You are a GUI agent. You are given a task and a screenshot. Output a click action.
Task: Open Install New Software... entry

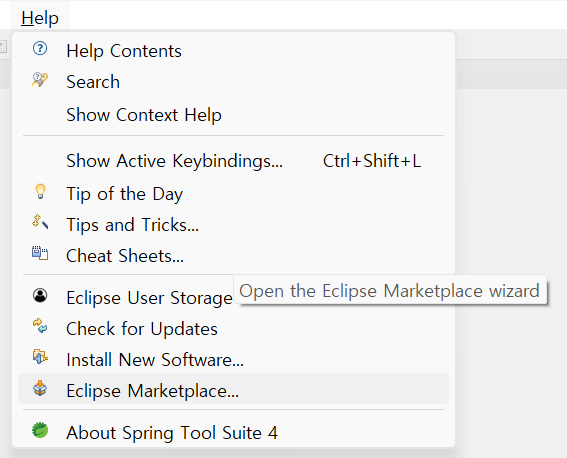pos(234,360)
